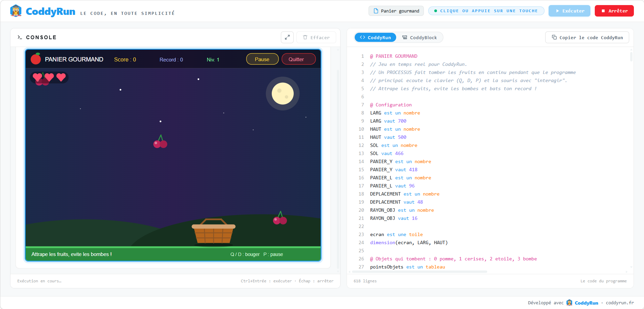Clear the console with Effacer
This screenshot has width=644, height=309.
pos(316,37)
